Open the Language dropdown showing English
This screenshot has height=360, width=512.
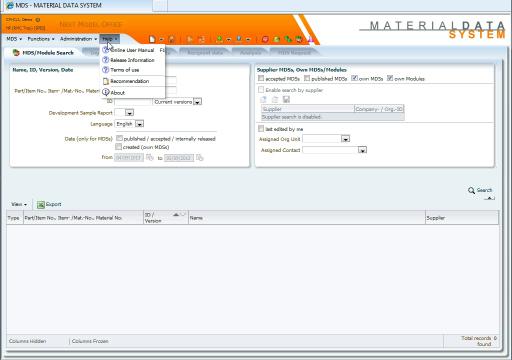pos(139,124)
